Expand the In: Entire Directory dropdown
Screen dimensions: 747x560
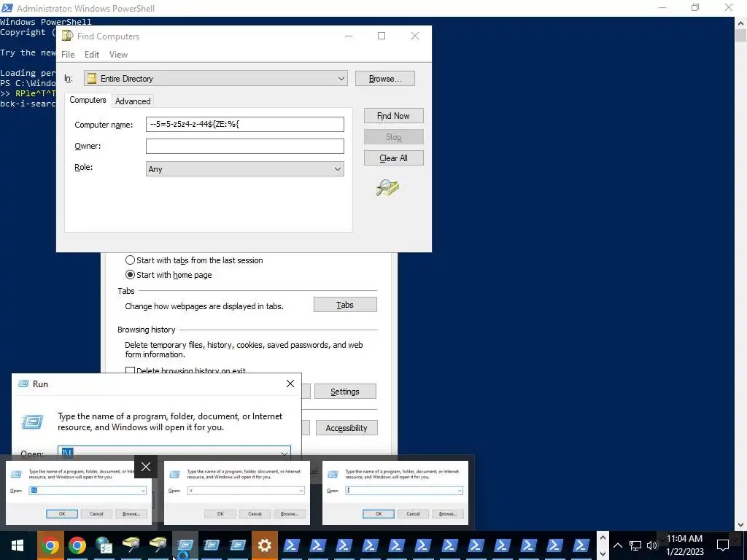click(x=341, y=79)
